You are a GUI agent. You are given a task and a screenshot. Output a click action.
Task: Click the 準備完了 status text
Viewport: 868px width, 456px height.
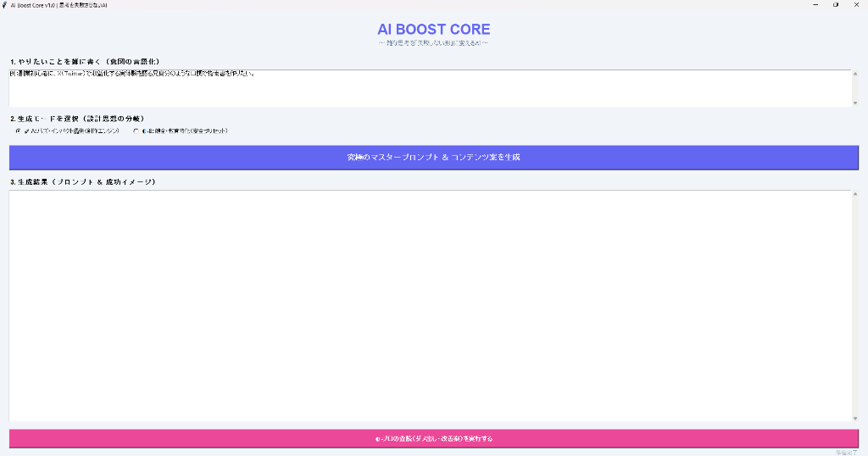pos(847,453)
